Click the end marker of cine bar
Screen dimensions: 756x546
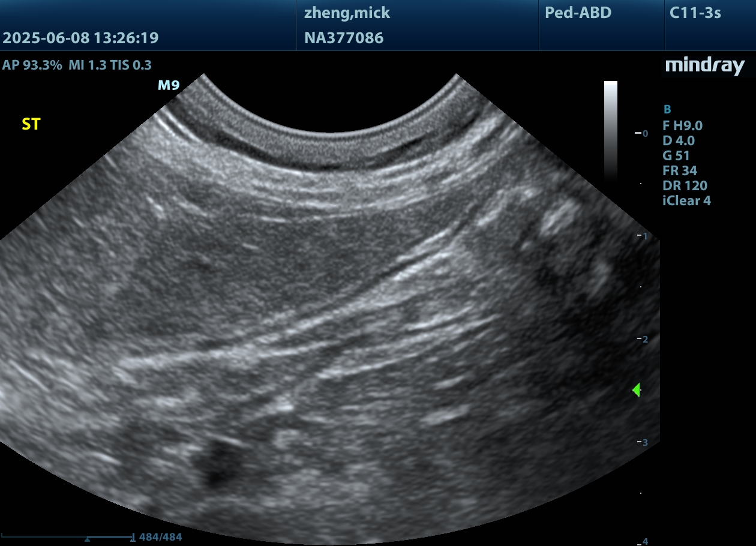click(133, 537)
